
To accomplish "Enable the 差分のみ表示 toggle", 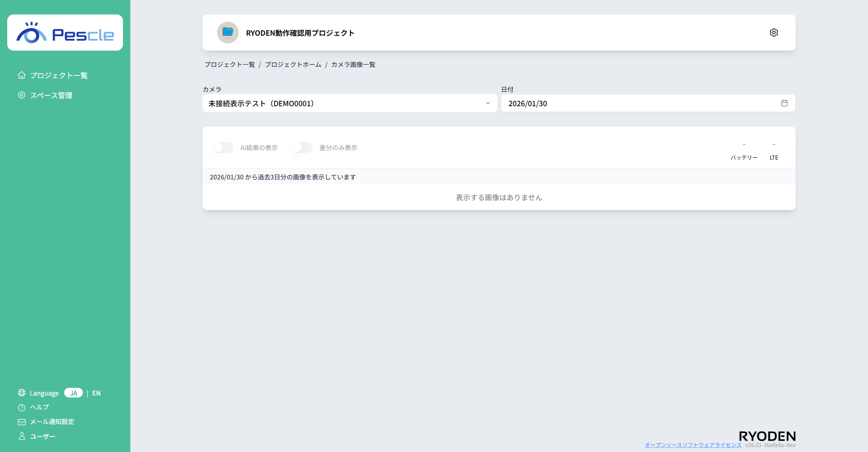I will tap(302, 147).
